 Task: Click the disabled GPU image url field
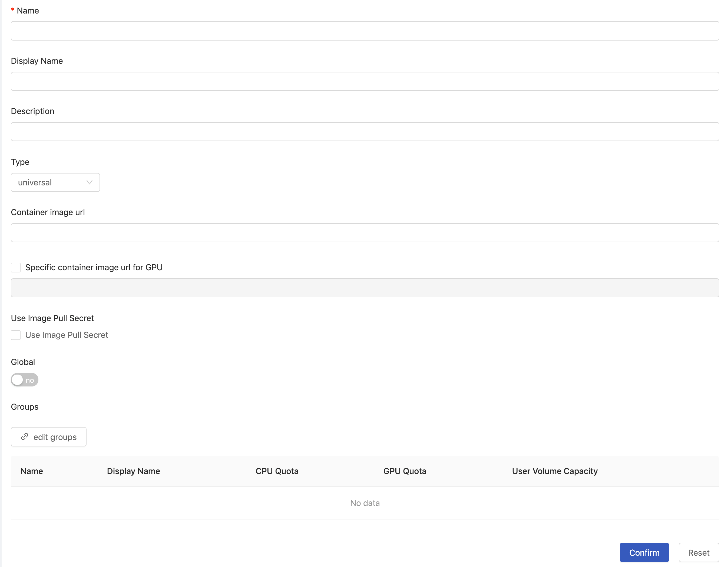coord(365,288)
